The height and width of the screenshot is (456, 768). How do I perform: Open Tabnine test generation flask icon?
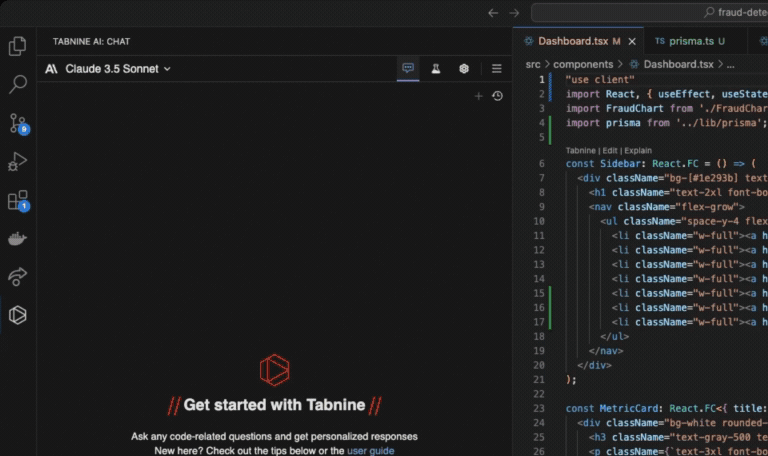pyautogui.click(x=436, y=68)
